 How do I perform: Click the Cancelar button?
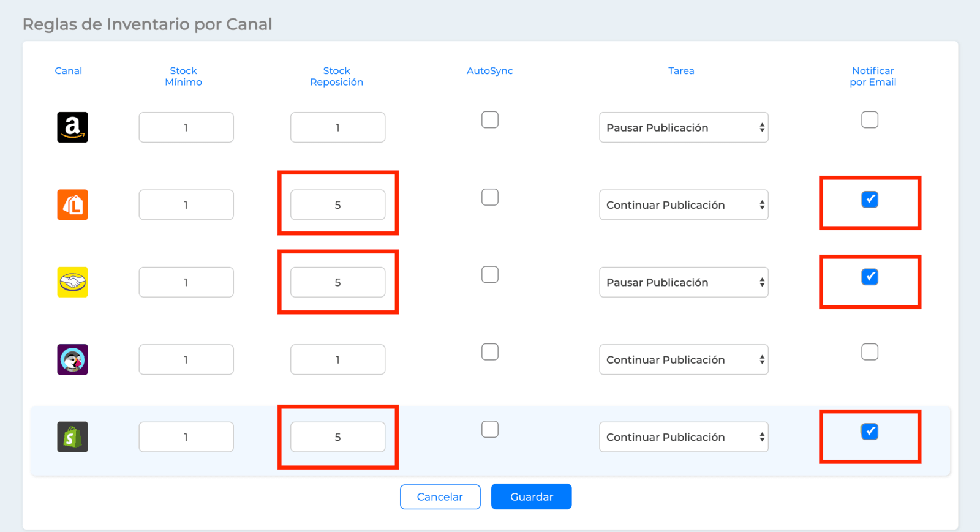(440, 496)
